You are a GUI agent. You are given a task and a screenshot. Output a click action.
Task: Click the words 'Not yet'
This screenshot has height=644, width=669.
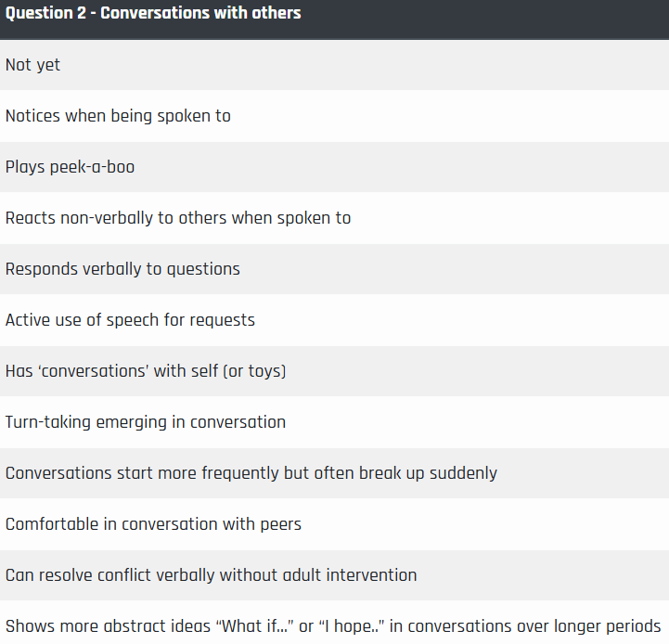pos(32,65)
